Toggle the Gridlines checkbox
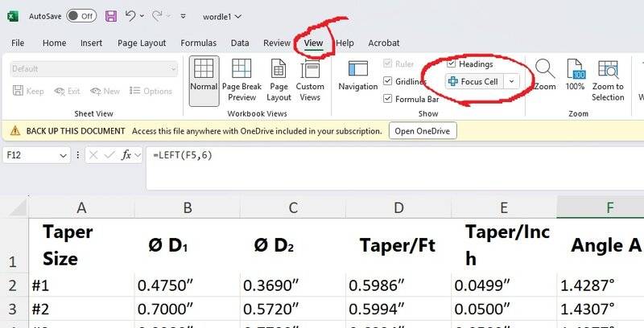 pos(387,80)
